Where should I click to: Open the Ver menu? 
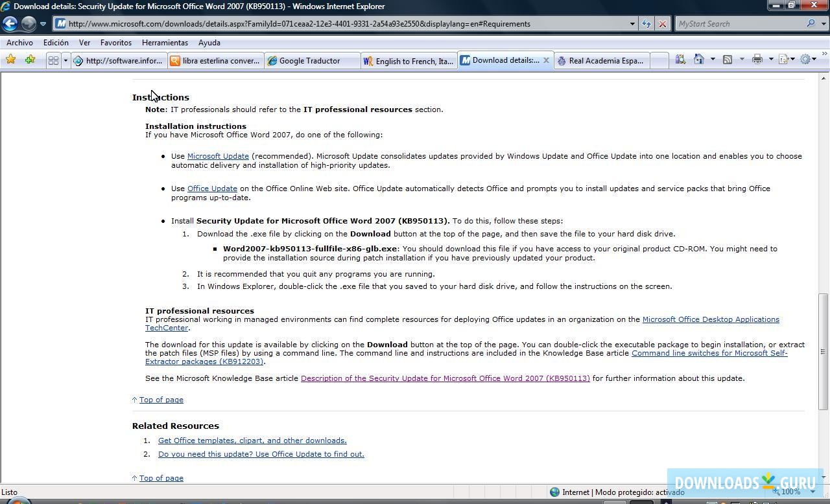[84, 43]
